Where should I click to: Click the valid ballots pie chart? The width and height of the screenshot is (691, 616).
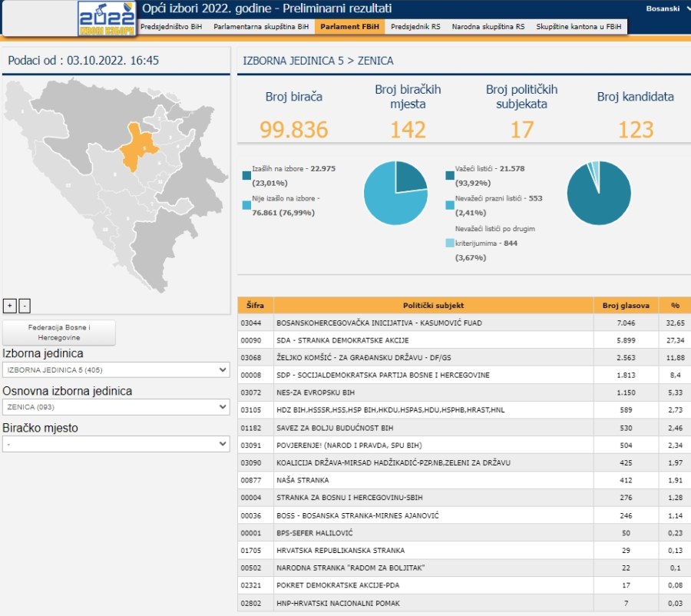point(598,193)
